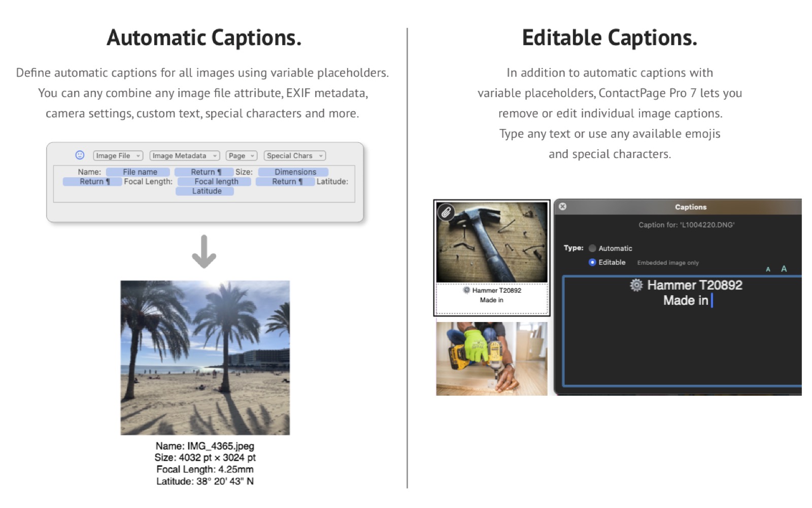
Task: Decrease caption font size with small A
Action: tap(768, 269)
